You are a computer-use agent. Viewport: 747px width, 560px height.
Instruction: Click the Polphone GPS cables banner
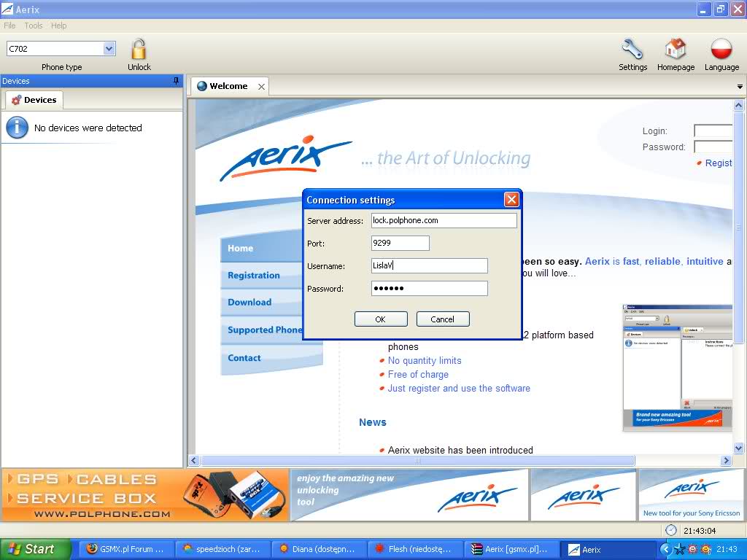point(144,495)
